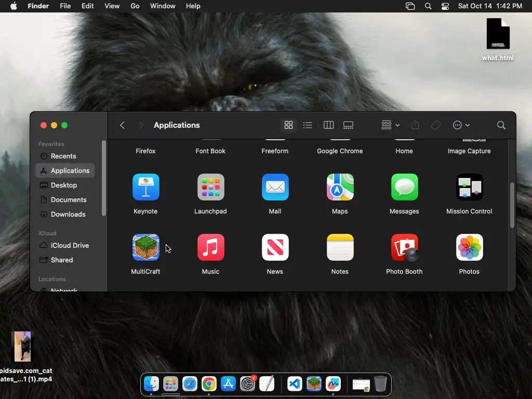Image resolution: width=532 pixels, height=399 pixels.
Task: Click the sidebar scrollbar thumb
Action: 104,178
